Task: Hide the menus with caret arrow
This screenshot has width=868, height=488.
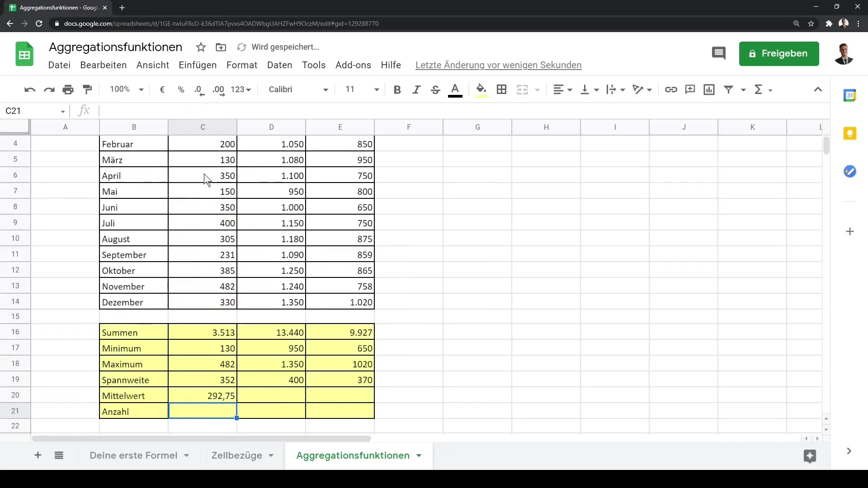Action: pos(818,89)
